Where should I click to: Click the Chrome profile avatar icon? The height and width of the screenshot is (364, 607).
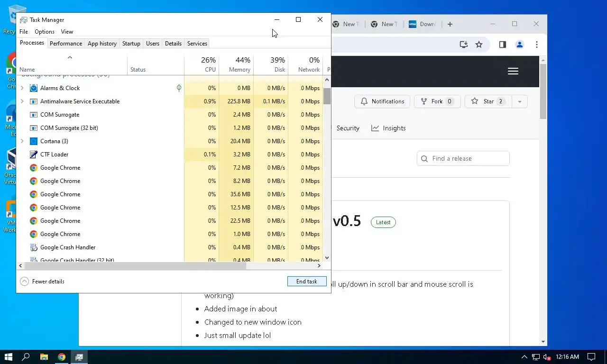pos(520,45)
